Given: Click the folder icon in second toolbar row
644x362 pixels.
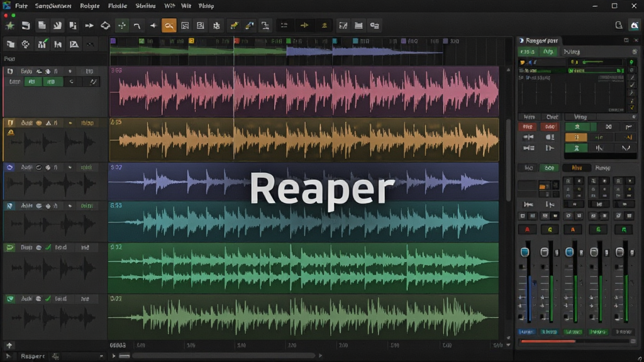Looking at the screenshot, I should [10, 45].
